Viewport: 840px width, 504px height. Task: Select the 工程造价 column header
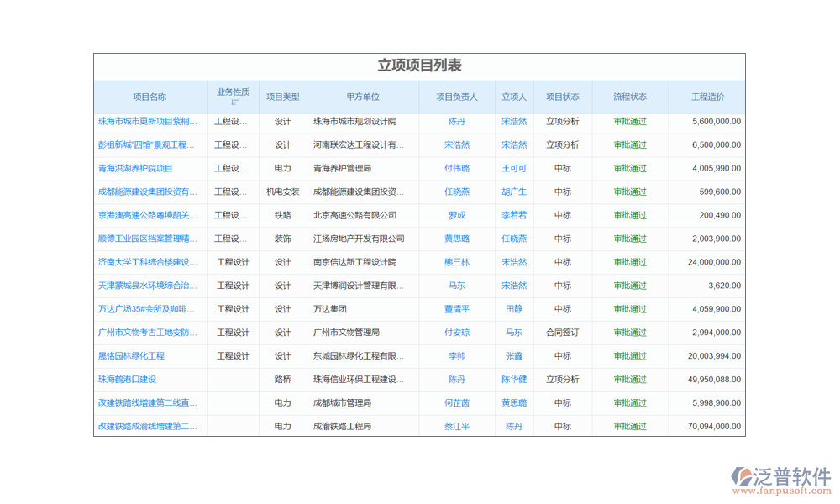[706, 97]
